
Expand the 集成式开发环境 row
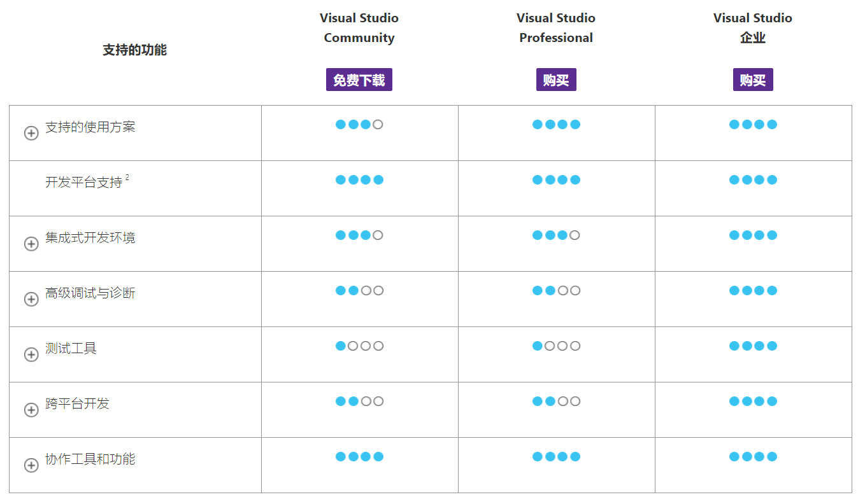[x=31, y=244]
